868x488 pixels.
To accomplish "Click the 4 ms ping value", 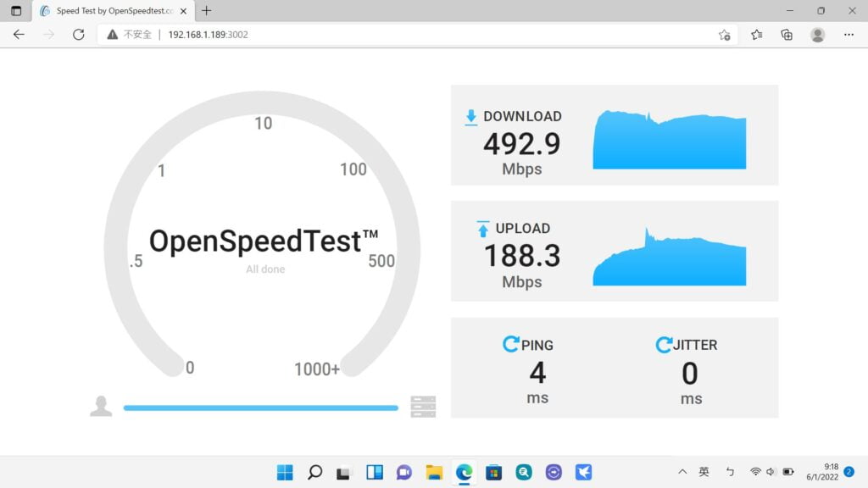I will pyautogui.click(x=537, y=373).
